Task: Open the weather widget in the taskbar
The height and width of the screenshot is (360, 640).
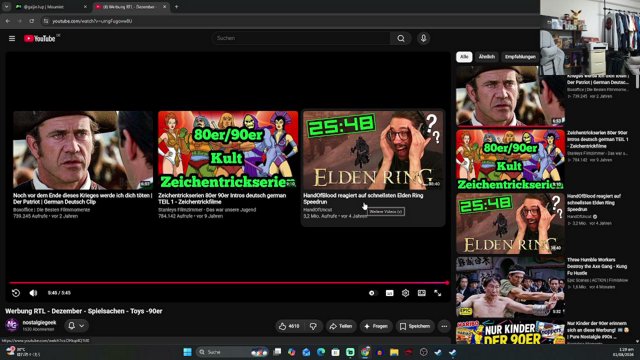Action: click(22, 352)
